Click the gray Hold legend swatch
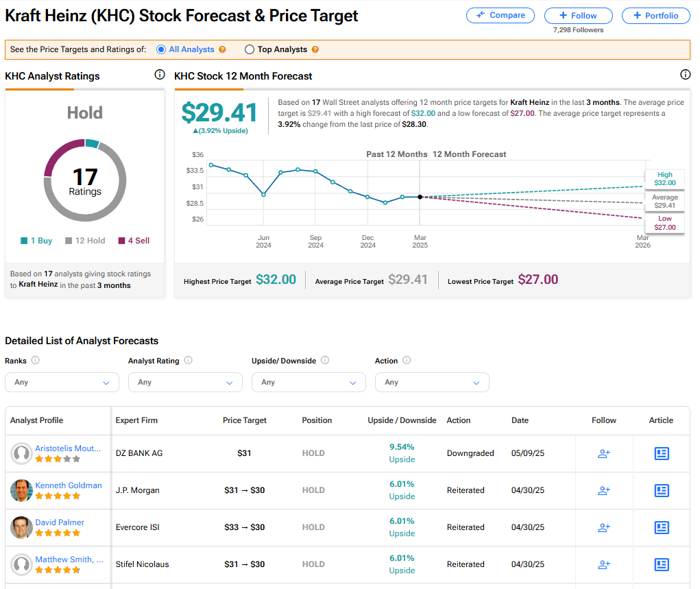 click(x=69, y=241)
